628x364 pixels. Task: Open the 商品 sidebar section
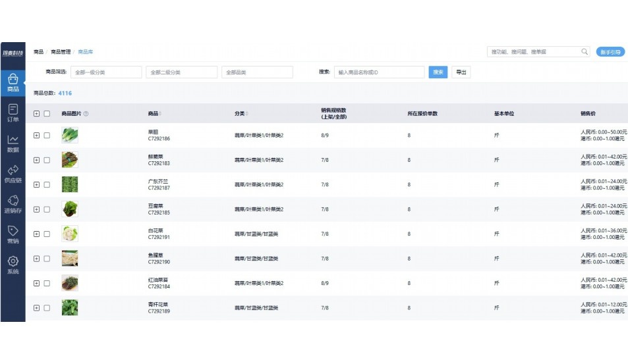click(x=13, y=82)
